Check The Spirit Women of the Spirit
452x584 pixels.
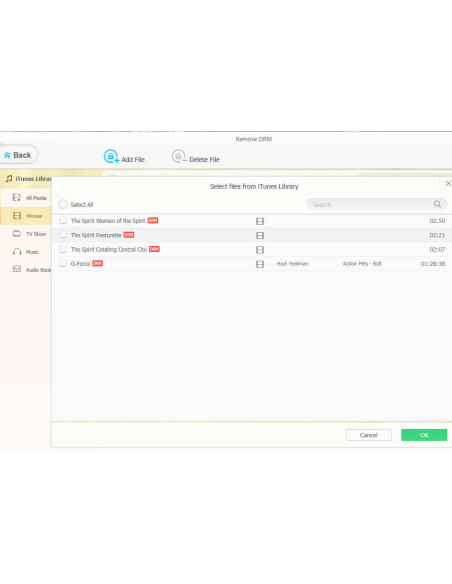coord(63,220)
